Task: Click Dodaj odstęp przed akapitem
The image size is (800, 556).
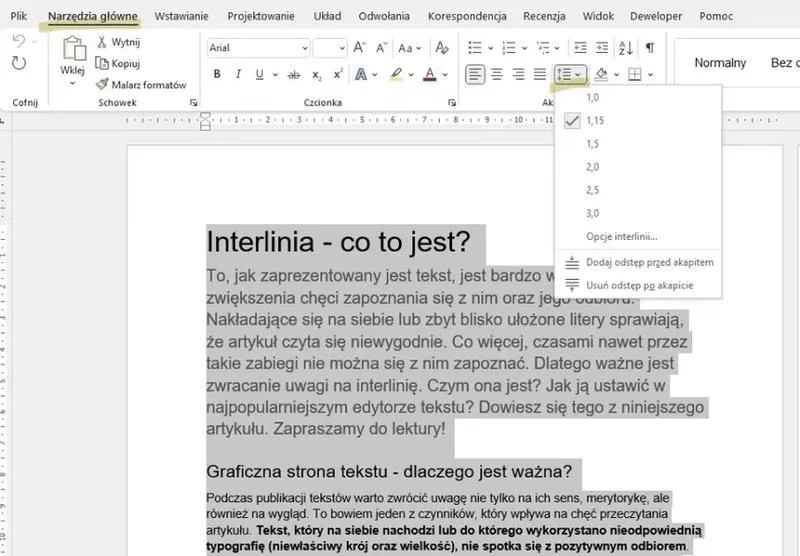Action: (x=638, y=263)
